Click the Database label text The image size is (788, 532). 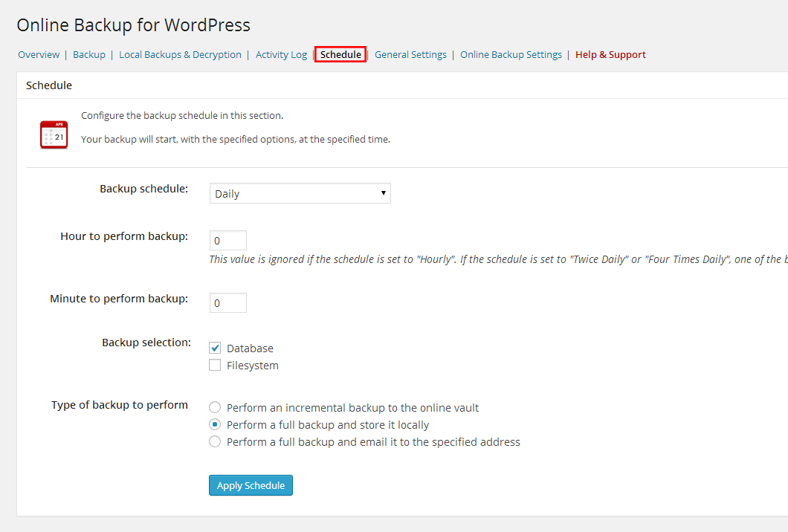(250, 348)
